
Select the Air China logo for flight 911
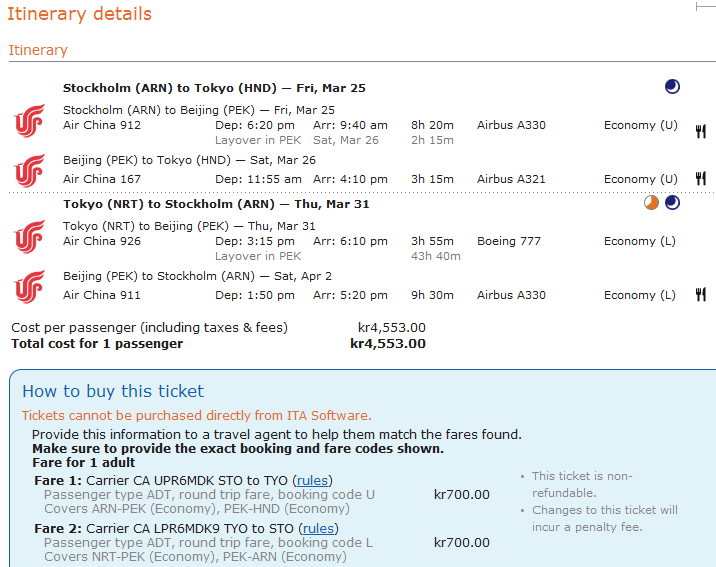point(29,285)
